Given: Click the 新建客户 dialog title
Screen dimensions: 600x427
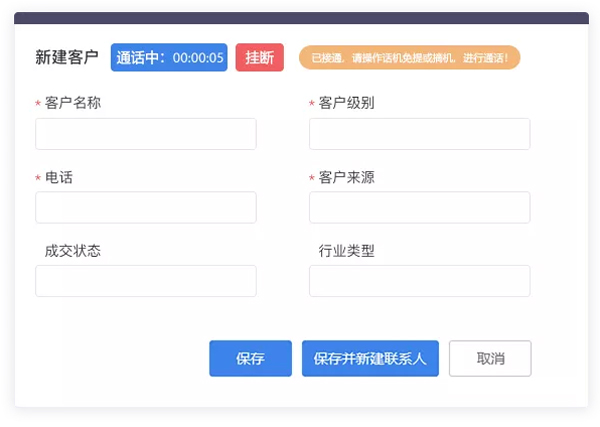Looking at the screenshot, I should coord(67,58).
